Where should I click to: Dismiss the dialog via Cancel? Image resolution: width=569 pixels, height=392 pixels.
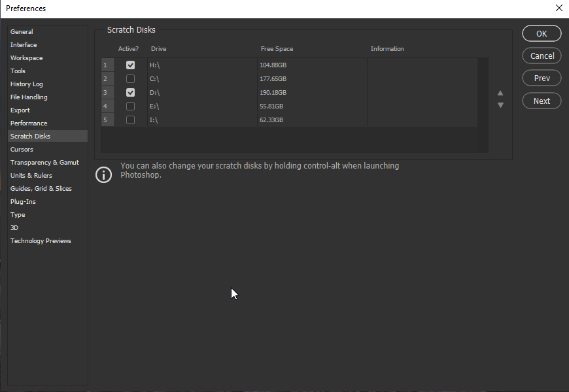542,56
